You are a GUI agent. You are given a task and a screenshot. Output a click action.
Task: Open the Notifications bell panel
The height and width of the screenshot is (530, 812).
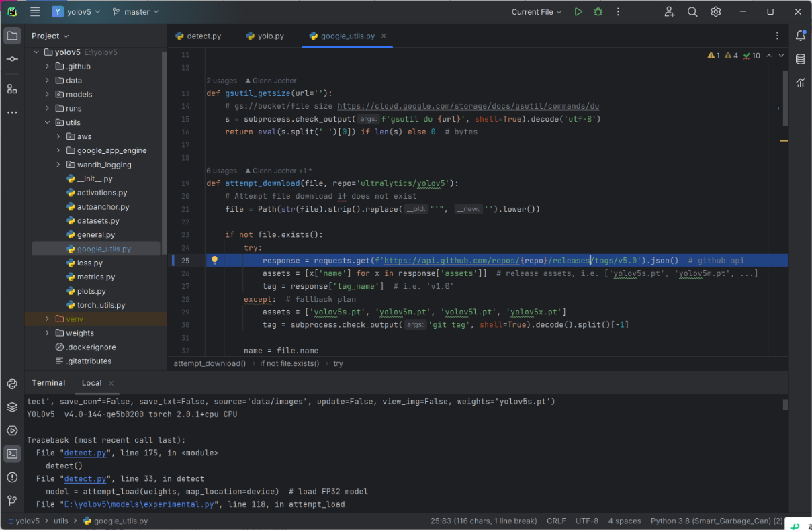[800, 36]
